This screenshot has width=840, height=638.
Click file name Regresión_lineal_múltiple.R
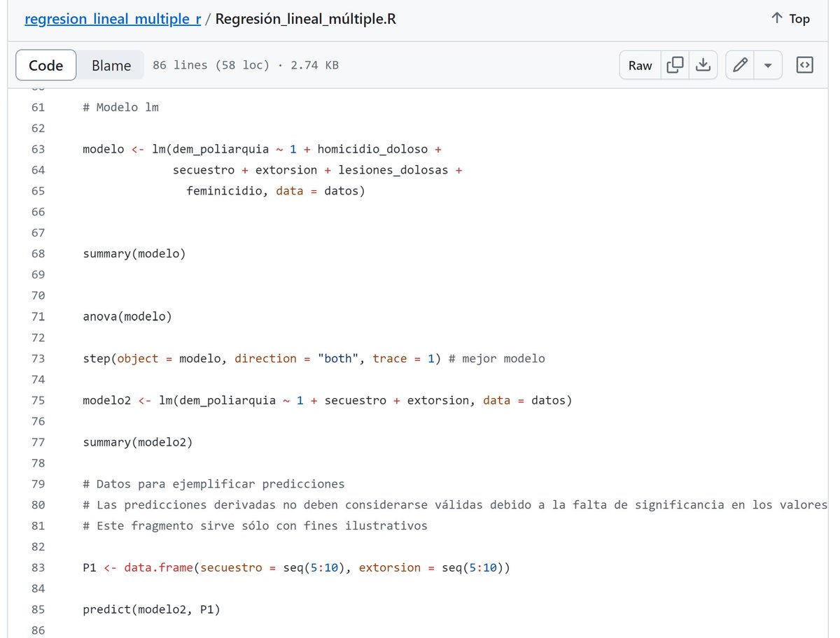pyautogui.click(x=306, y=19)
